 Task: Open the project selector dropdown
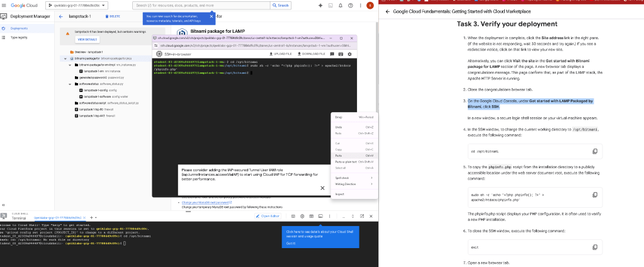[77, 5]
